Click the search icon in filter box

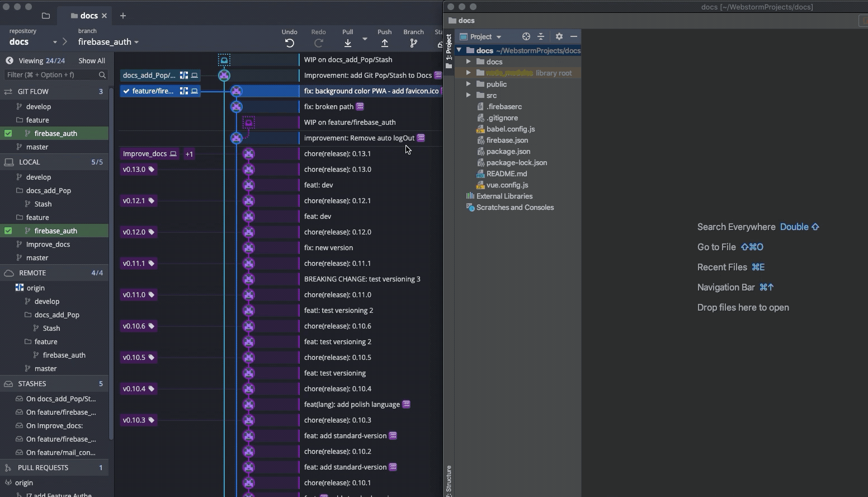tap(102, 75)
